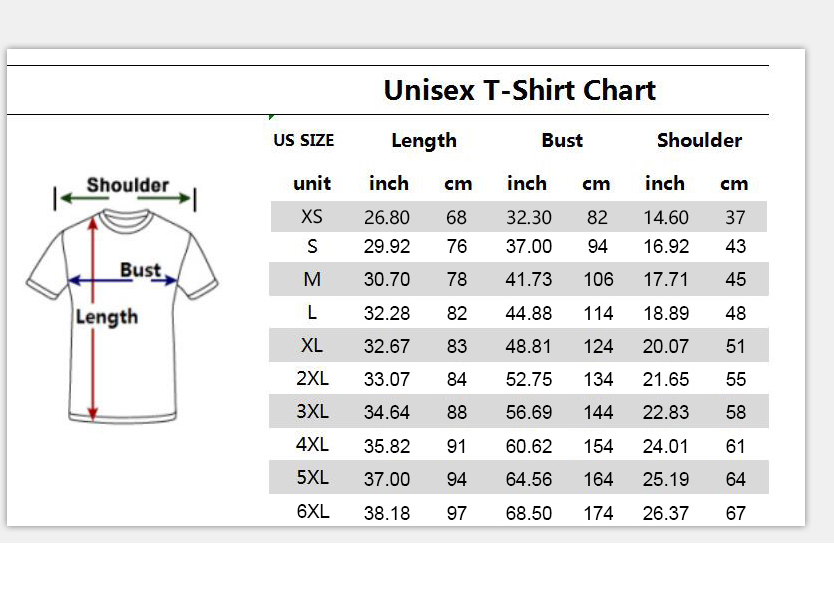Click the "Shoulder" label on the shirt diagram
The width and height of the screenshot is (834, 605).
click(x=128, y=185)
